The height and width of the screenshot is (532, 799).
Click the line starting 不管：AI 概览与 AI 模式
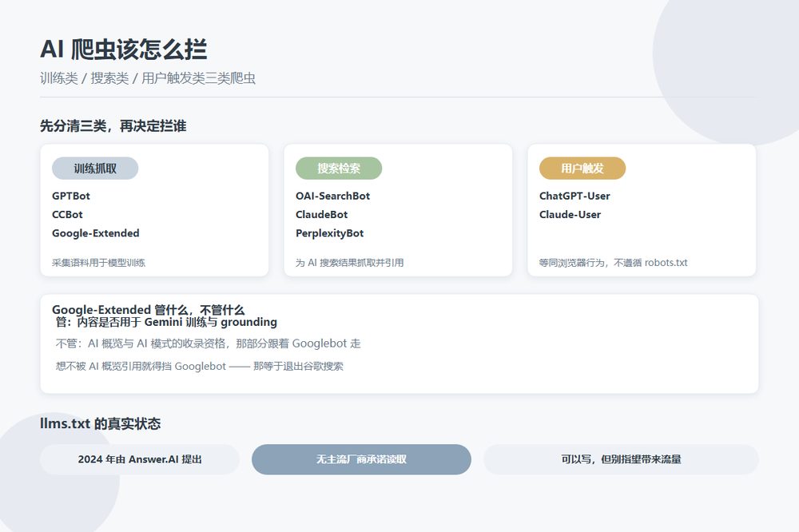pyautogui.click(x=208, y=343)
